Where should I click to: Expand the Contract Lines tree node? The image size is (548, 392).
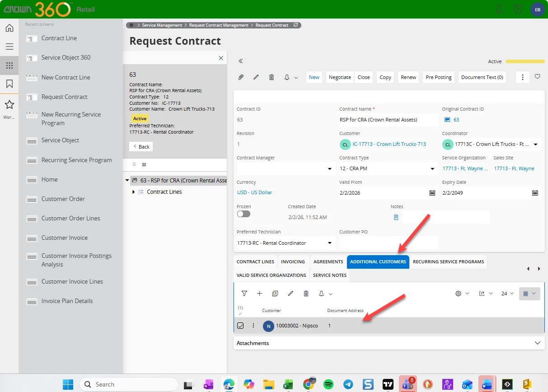pyautogui.click(x=133, y=192)
